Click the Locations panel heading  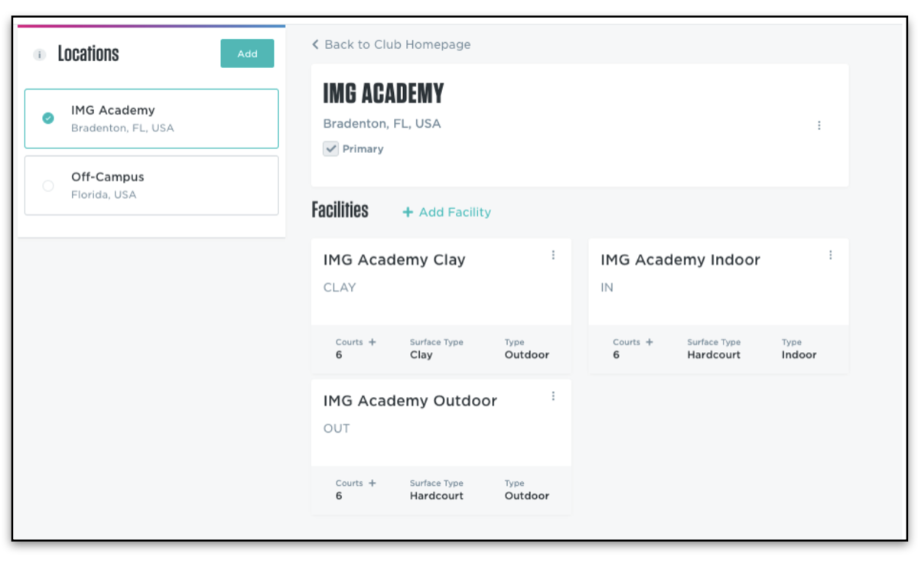(x=88, y=54)
